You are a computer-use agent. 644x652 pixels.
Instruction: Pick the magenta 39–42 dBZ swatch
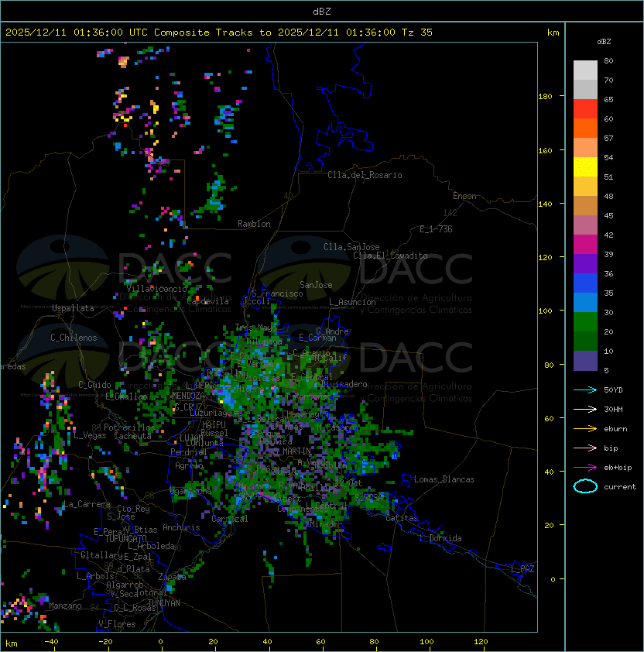(585, 245)
